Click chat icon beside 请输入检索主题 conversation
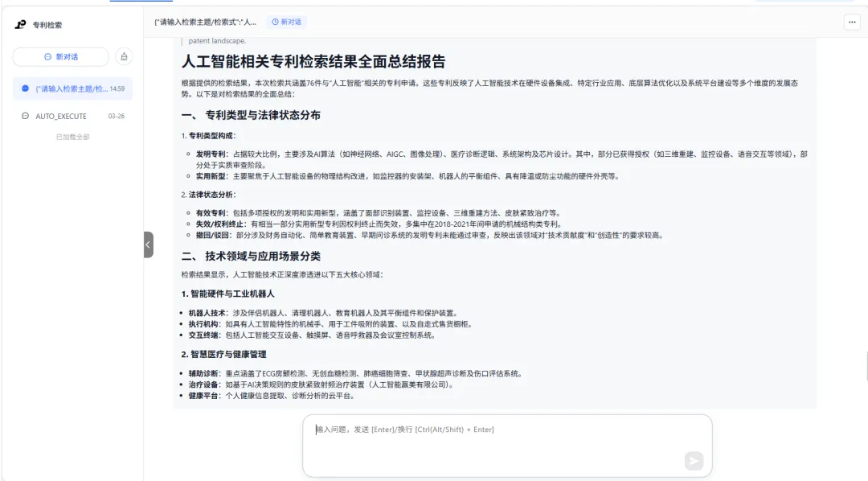This screenshot has height=481, width=868. [25, 88]
